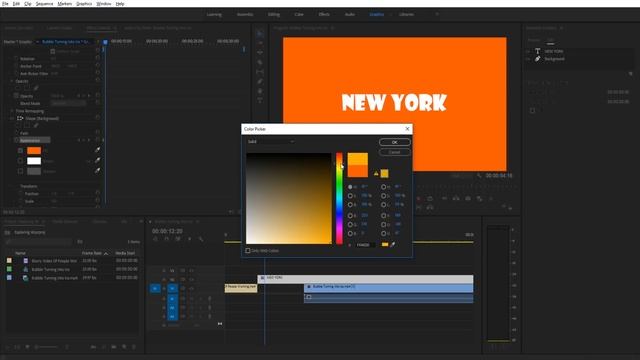
Task: Switch to the Graphics workspace tab
Action: 376,14
